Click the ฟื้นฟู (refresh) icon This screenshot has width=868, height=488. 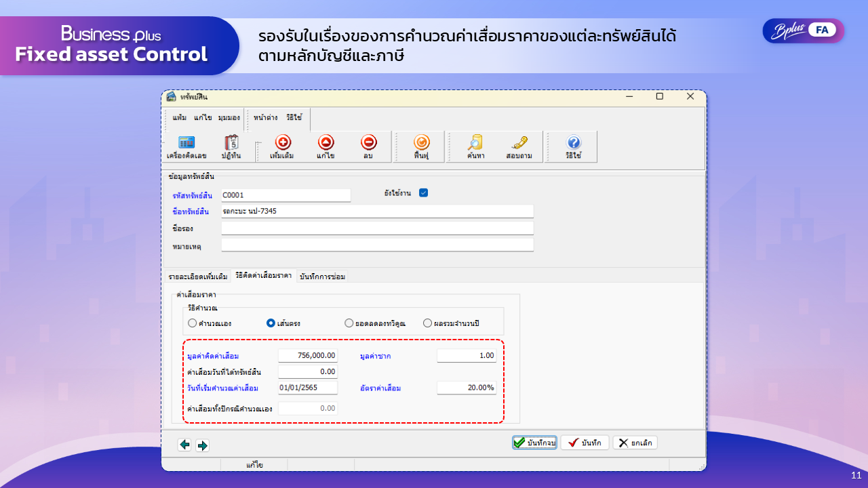click(x=420, y=145)
